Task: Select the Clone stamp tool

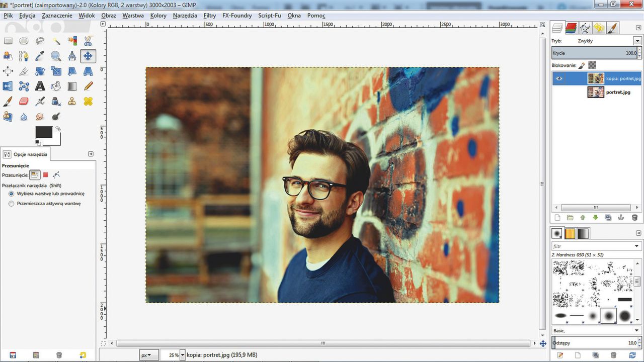Action: click(72, 102)
